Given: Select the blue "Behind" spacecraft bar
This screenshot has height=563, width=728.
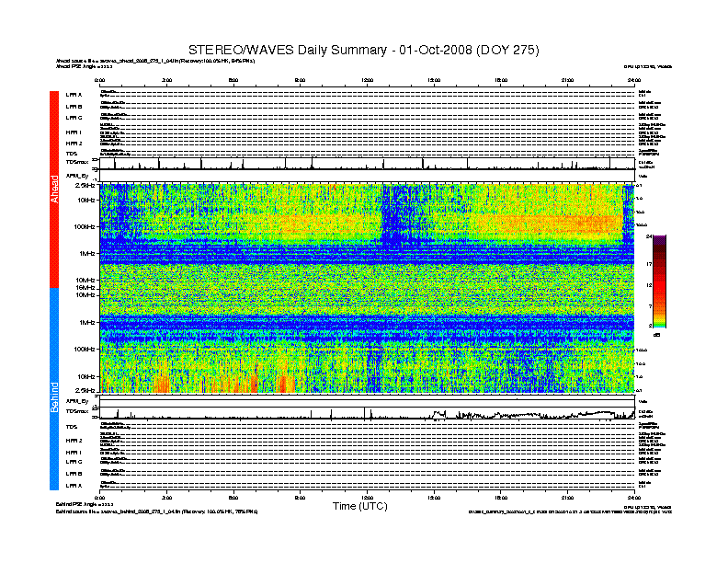Looking at the screenshot, I should point(54,389).
